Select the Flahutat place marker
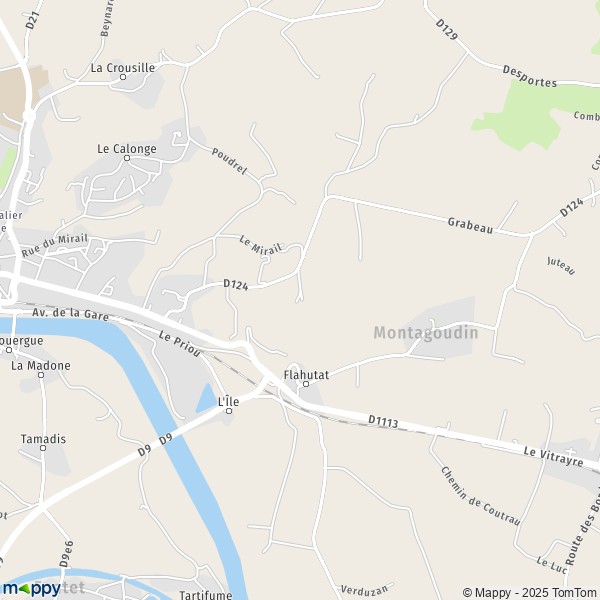Viewport: 600px width, 600px height. (x=306, y=384)
